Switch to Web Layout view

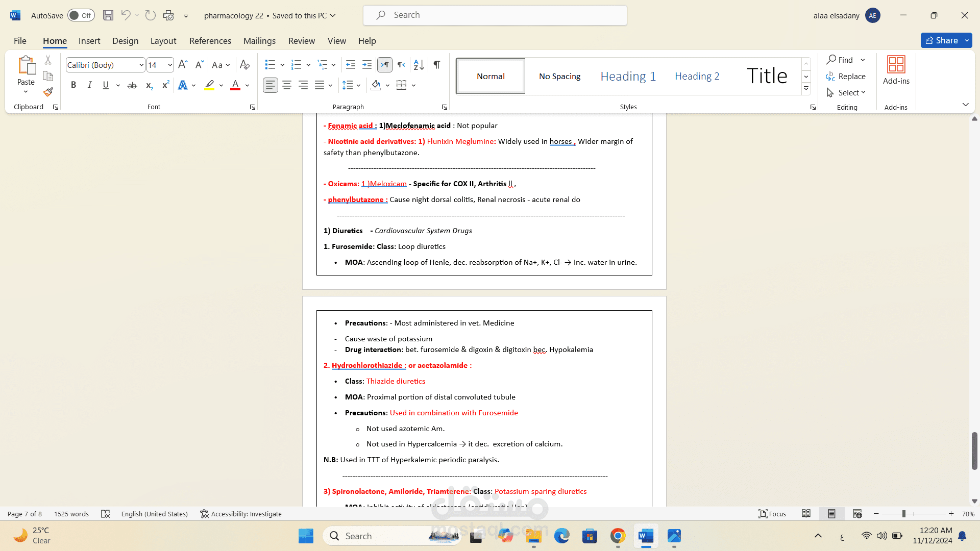point(857,514)
